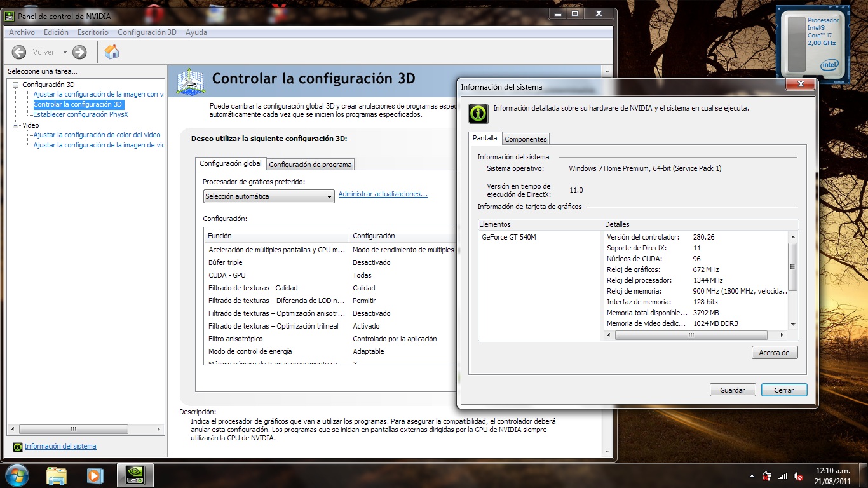
Task: Close the Información del sistema dialog
Action: point(799,84)
